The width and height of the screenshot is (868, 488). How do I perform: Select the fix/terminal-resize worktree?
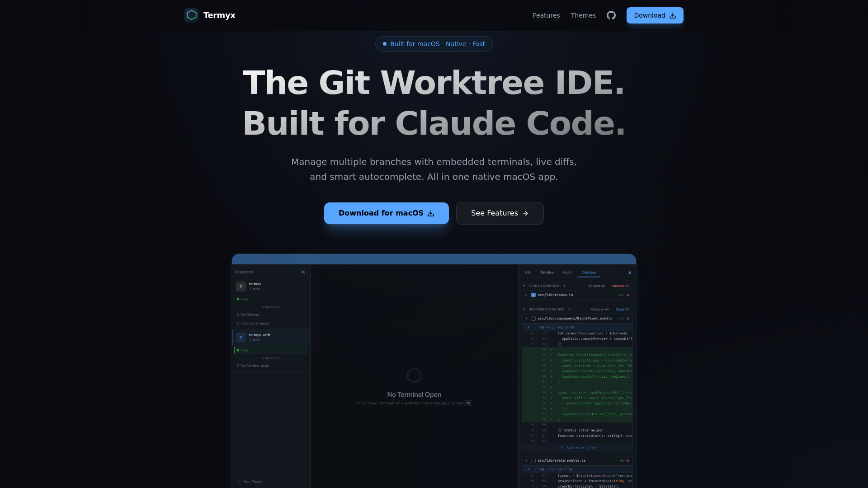[271, 324]
